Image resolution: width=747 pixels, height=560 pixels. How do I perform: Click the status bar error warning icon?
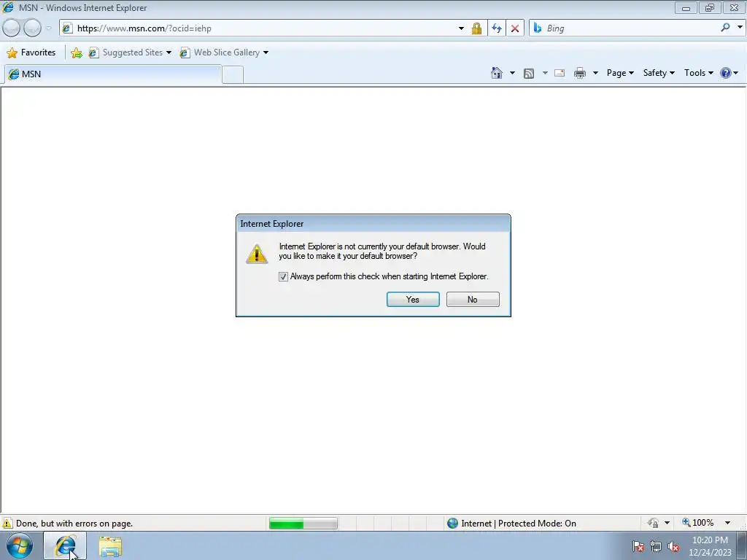tap(7, 524)
